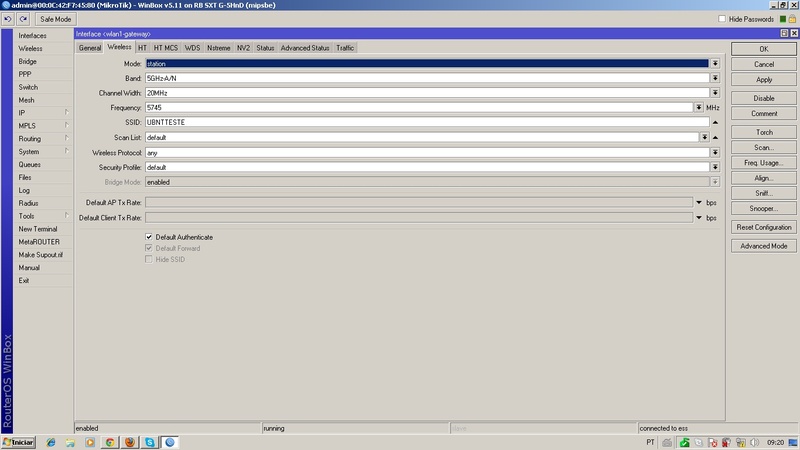Screen dimensions: 800x450
Task: Switch to the HT tab
Action: tap(142, 47)
